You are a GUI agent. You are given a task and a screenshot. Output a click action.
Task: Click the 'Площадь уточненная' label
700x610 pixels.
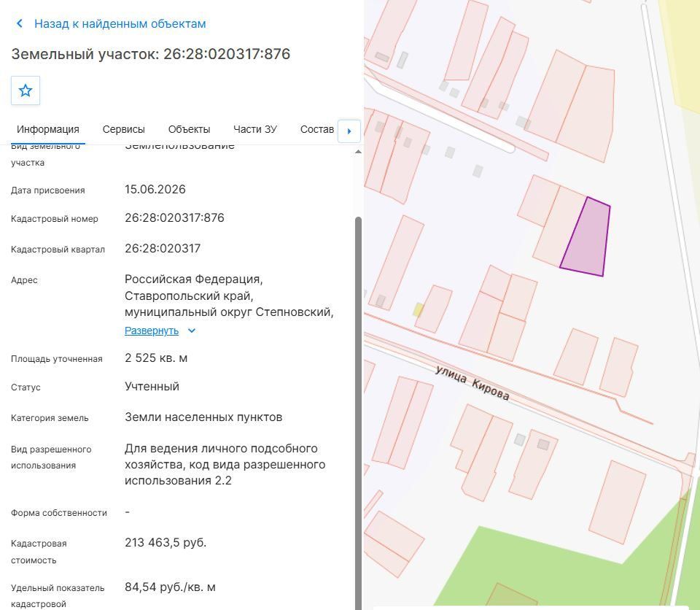coord(57,359)
